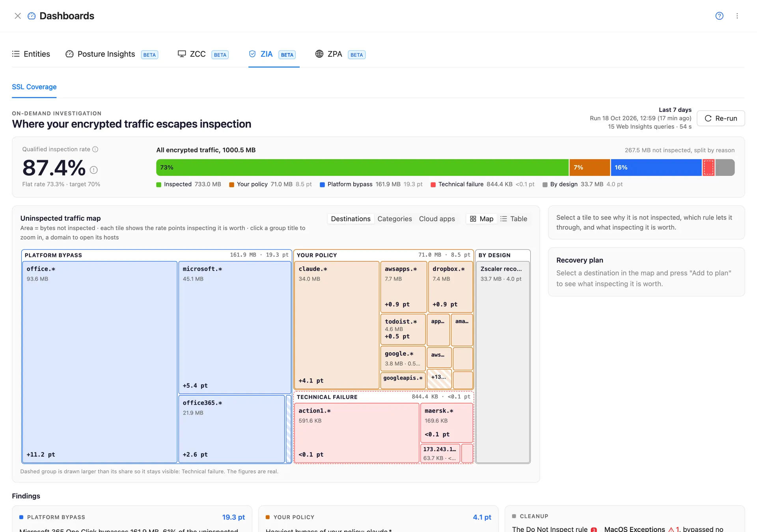Zoom into the YOUR POLICY group title
The height and width of the screenshot is (532, 757).
point(317,255)
